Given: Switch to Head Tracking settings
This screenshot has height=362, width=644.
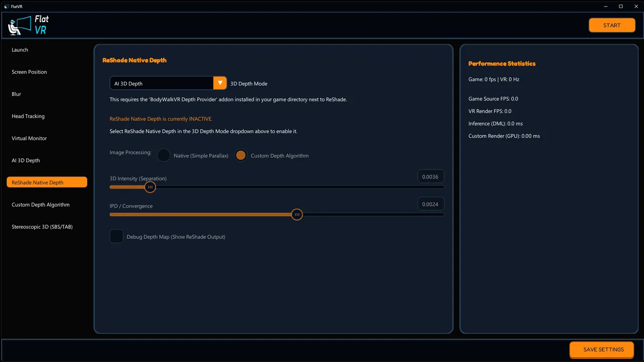Looking at the screenshot, I should click(47, 116).
